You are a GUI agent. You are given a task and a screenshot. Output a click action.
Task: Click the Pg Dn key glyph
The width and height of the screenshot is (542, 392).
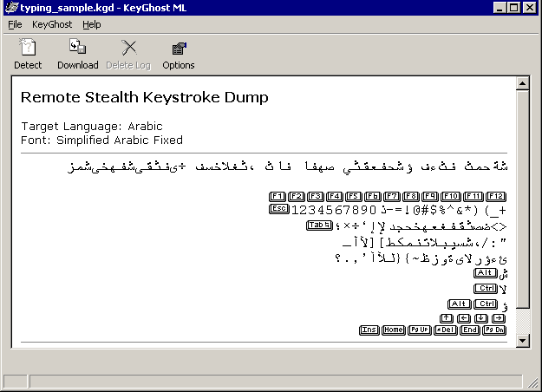click(x=494, y=330)
